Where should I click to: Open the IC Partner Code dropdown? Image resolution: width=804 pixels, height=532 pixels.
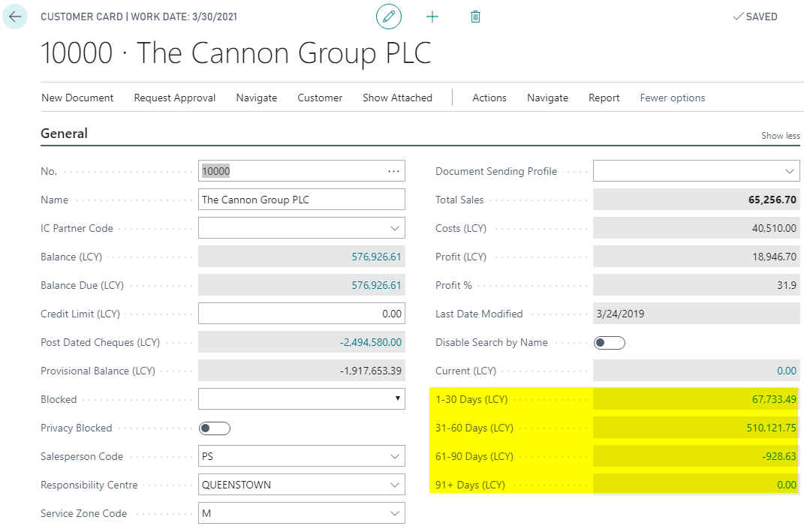click(x=395, y=228)
